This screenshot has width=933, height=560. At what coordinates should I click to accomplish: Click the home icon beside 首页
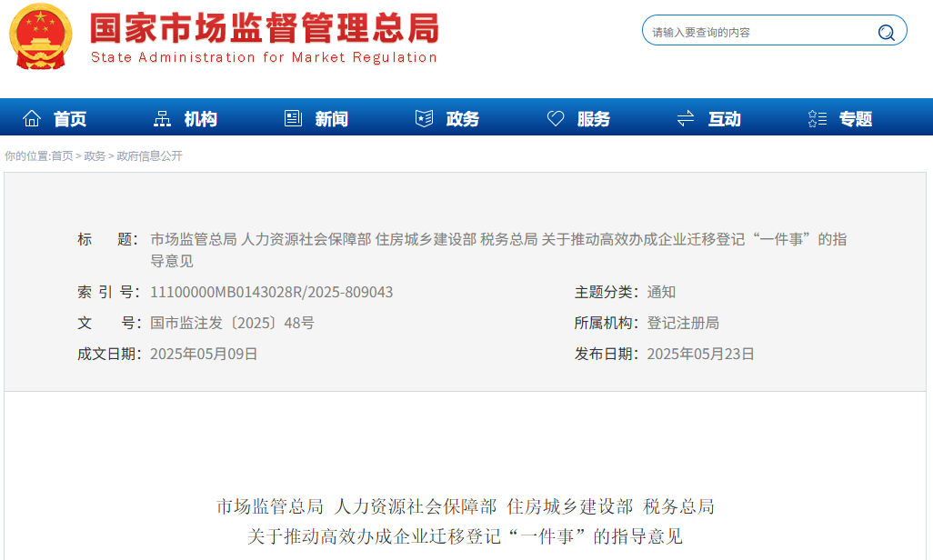(x=32, y=118)
